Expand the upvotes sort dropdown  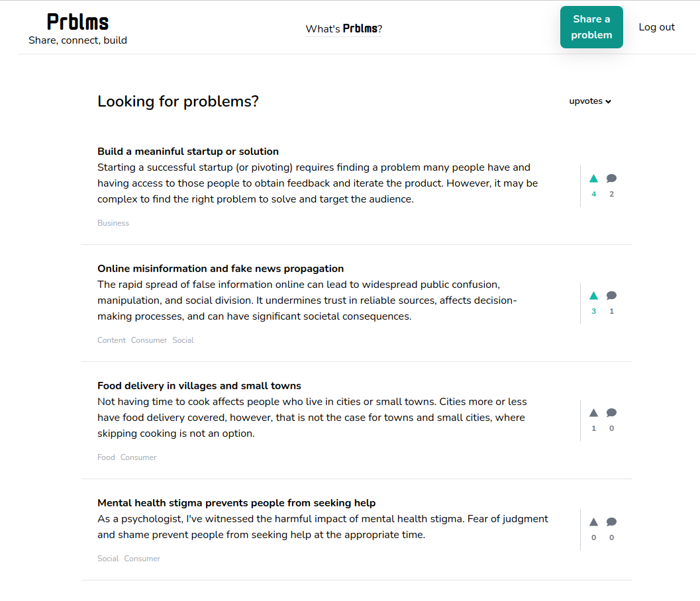[589, 101]
